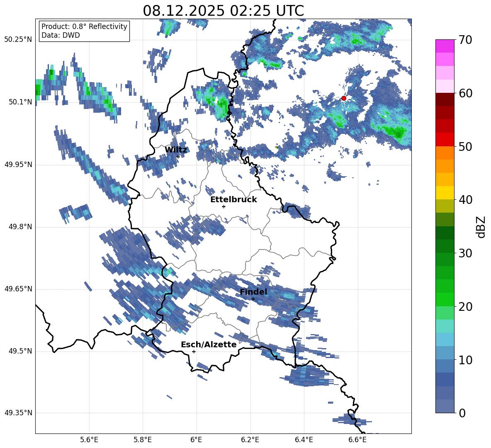This screenshot has width=491, height=448.
Task: Click the 49.95°N latitude label
Action: (x=18, y=165)
